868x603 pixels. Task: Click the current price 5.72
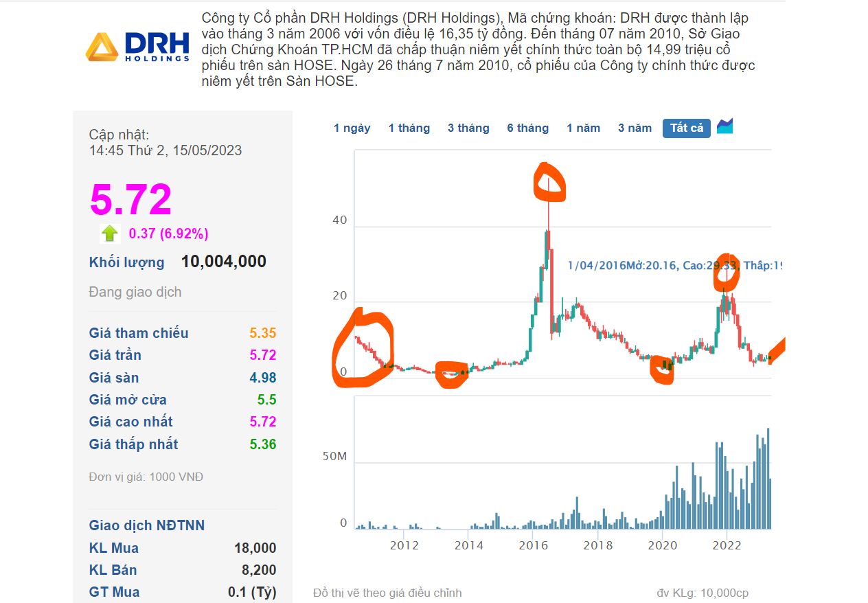tap(130, 199)
